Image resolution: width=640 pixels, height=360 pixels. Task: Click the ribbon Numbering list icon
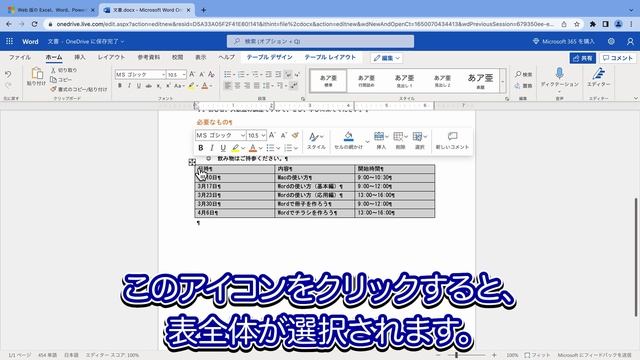click(241, 74)
